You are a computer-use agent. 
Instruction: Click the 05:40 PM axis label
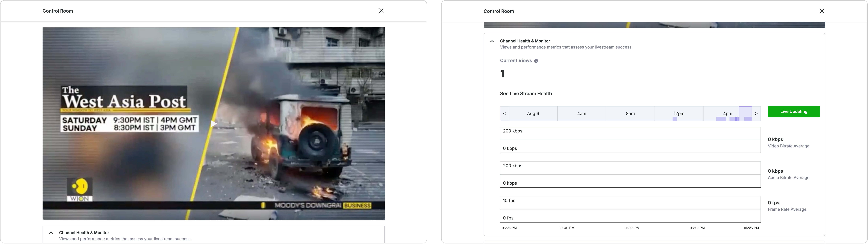(567, 228)
